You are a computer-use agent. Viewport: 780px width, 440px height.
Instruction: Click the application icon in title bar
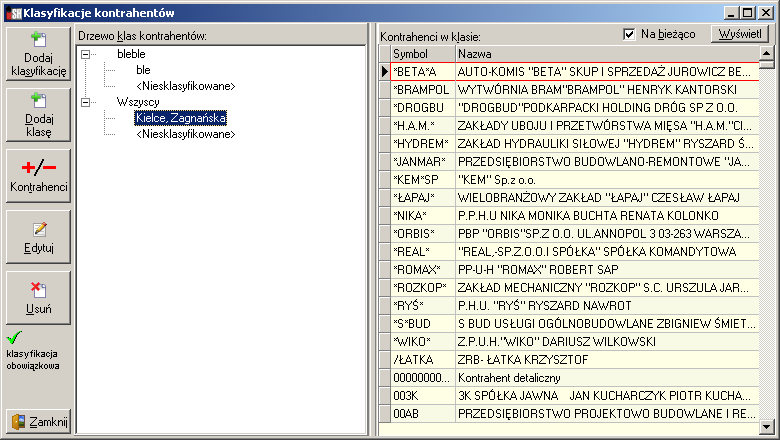point(15,13)
